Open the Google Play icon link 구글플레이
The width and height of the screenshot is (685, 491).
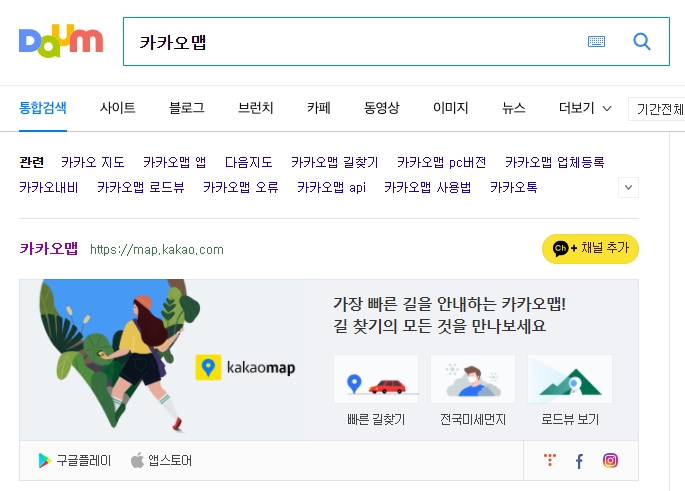75,460
